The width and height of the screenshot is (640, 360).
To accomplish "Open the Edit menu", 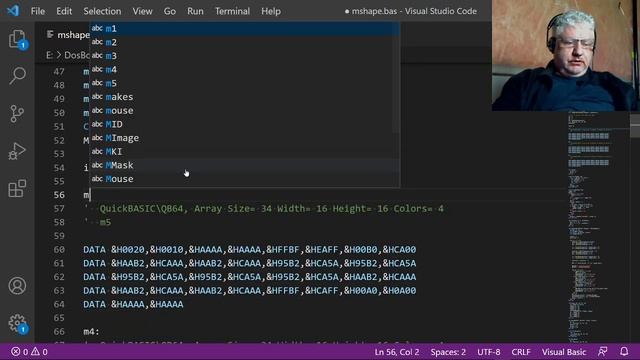I will pos(64,11).
